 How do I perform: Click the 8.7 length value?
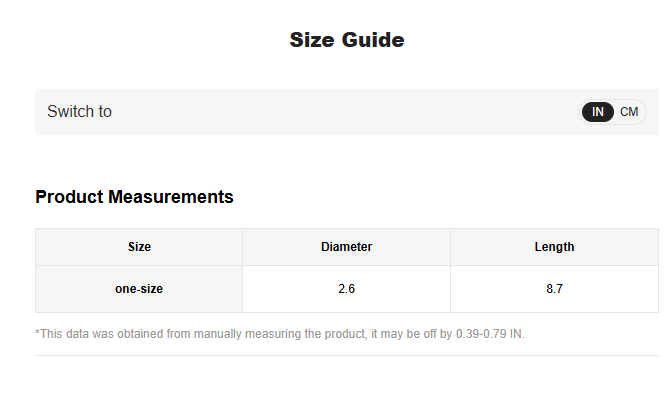pos(554,289)
